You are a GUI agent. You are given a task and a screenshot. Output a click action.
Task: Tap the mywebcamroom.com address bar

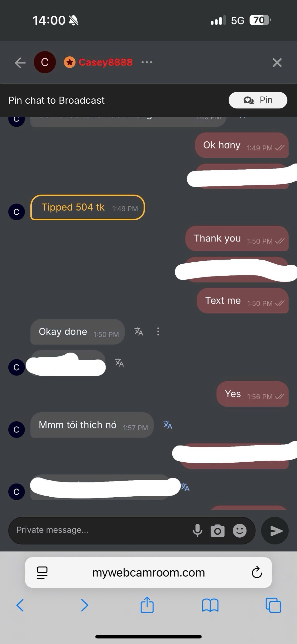(x=148, y=573)
